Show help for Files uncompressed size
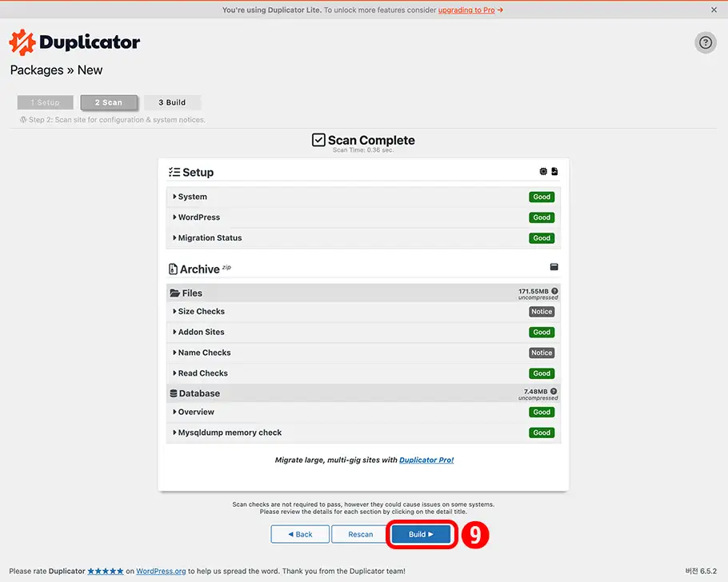728x582 pixels. point(554,291)
